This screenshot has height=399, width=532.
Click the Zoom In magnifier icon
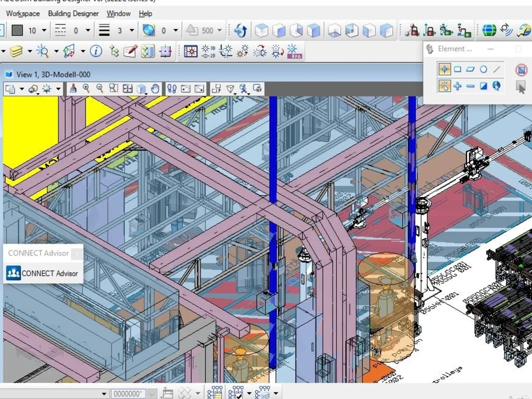(86, 89)
